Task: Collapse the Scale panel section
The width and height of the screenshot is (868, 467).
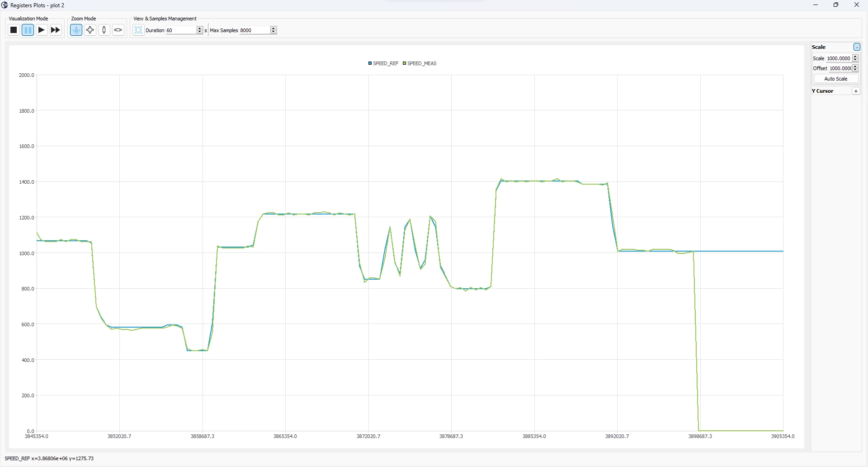Action: click(857, 47)
